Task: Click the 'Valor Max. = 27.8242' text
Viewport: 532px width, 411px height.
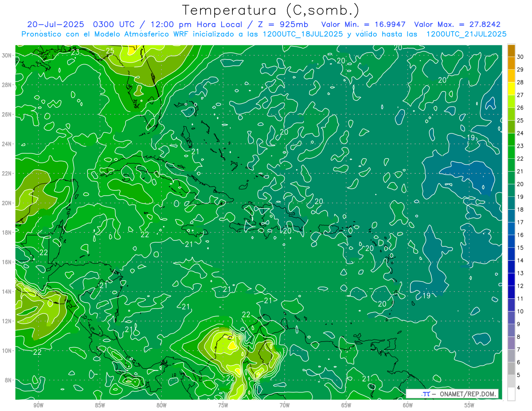Action: coord(457,24)
